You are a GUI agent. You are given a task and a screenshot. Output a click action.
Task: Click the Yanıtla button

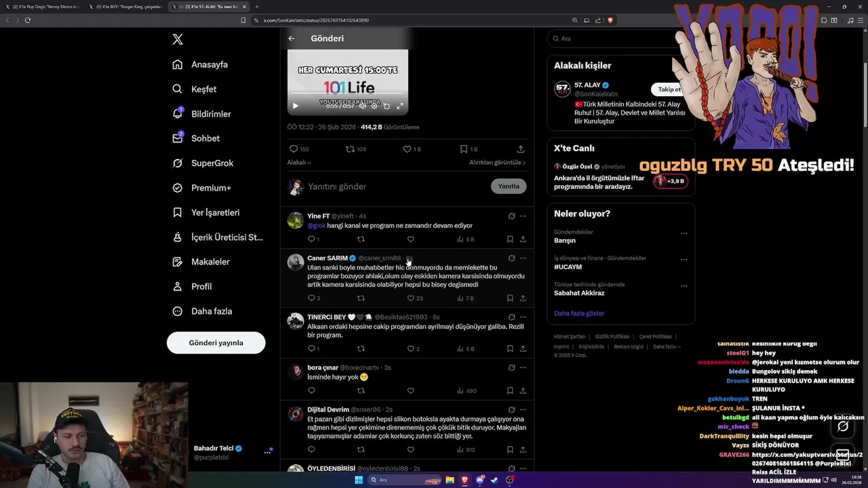[509, 186]
